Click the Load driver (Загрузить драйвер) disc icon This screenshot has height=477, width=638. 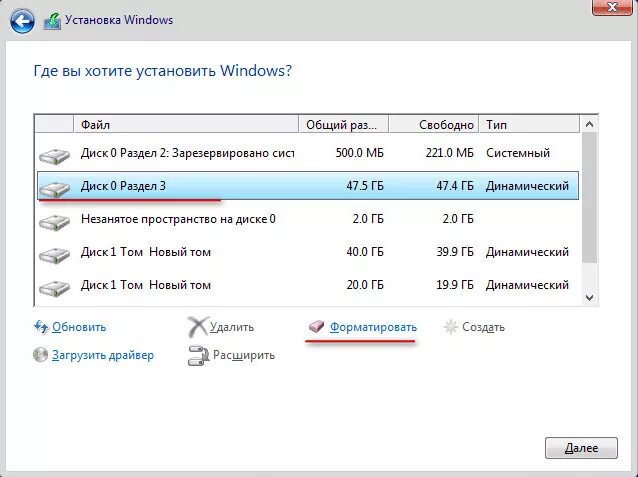pyautogui.click(x=41, y=354)
